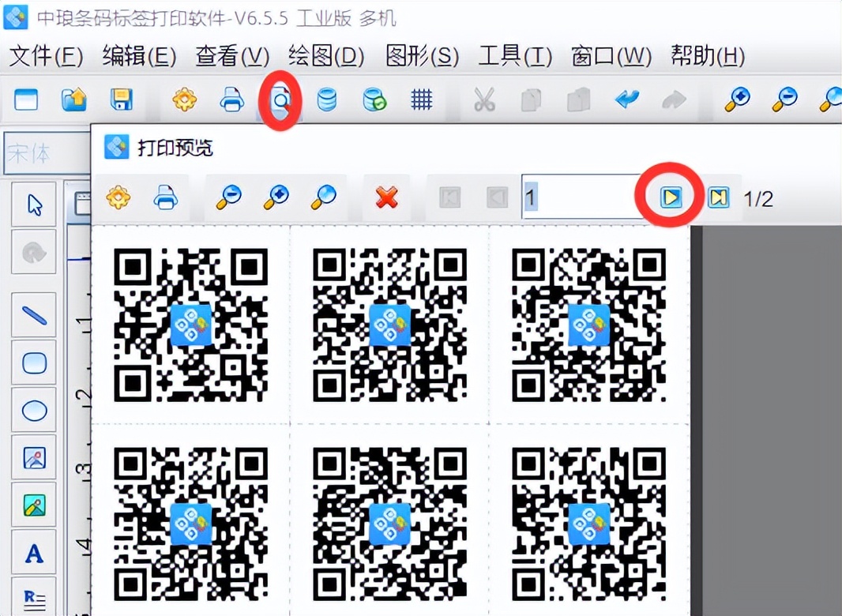Open the 帮助(H) menu

pyautogui.click(x=708, y=56)
